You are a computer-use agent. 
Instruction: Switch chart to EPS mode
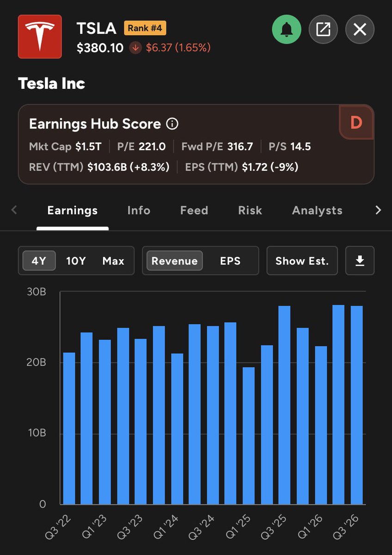pos(230,261)
